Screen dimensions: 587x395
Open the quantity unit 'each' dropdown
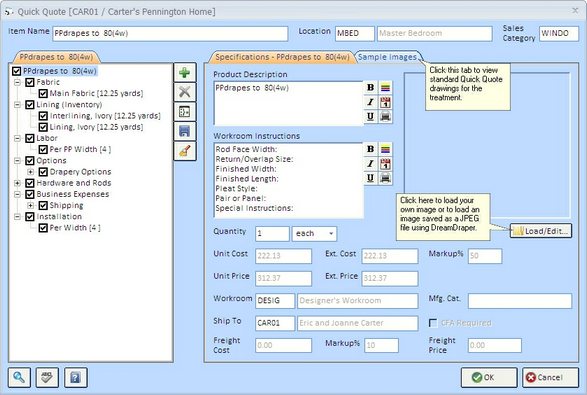[x=331, y=234]
